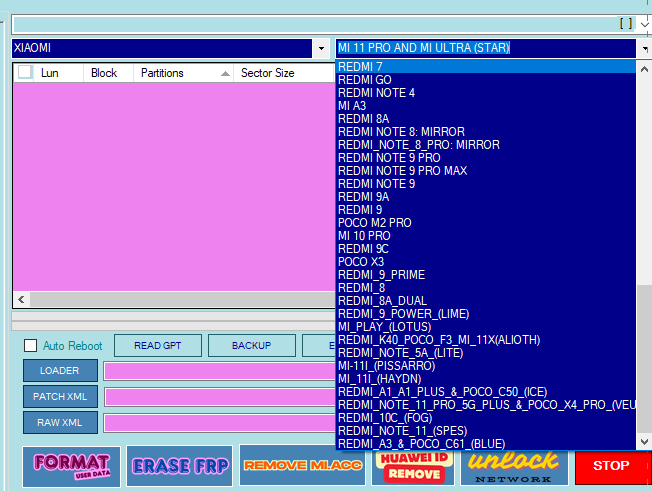This screenshot has height=491, width=652.
Task: Collapse the device model dropdown arrow
Action: click(644, 49)
